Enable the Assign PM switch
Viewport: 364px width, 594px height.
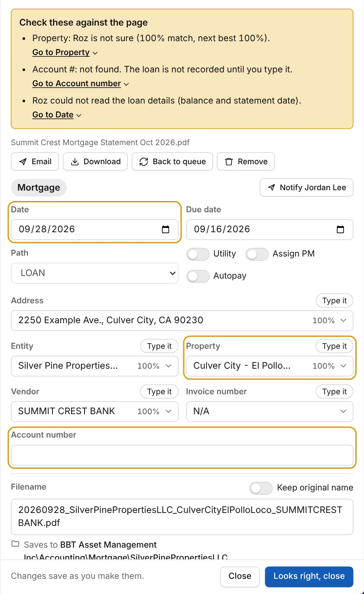tap(257, 254)
